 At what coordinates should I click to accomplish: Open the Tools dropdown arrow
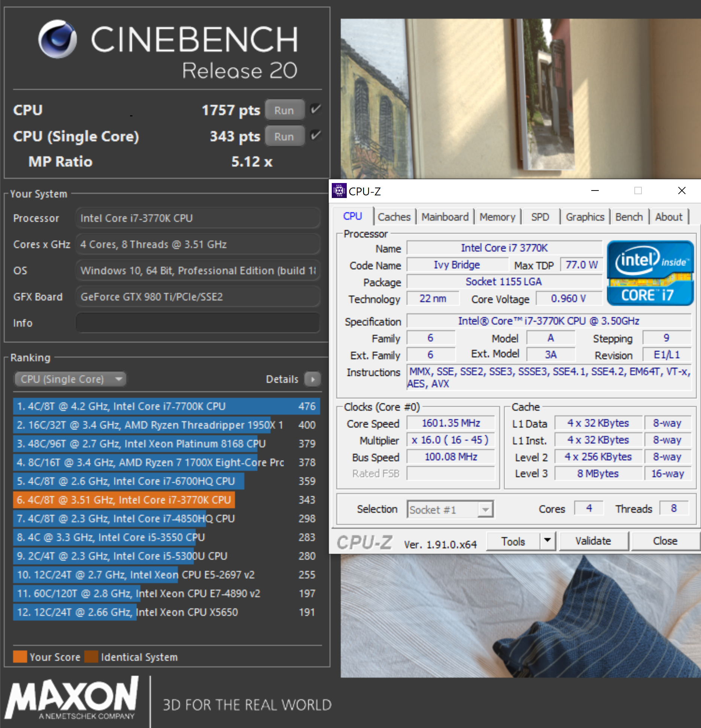(x=547, y=541)
